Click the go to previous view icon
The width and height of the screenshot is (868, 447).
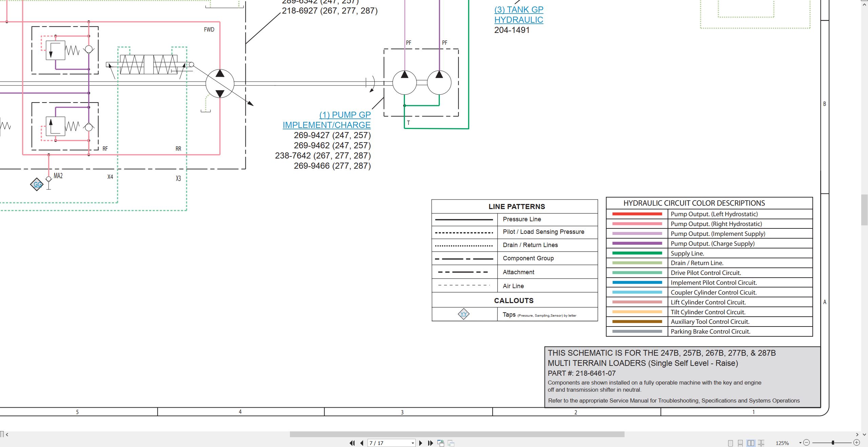(441, 443)
